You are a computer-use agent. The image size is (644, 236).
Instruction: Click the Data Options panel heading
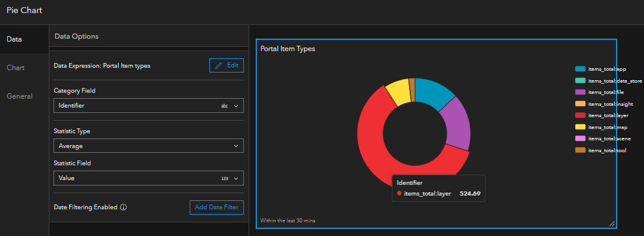coord(76,36)
